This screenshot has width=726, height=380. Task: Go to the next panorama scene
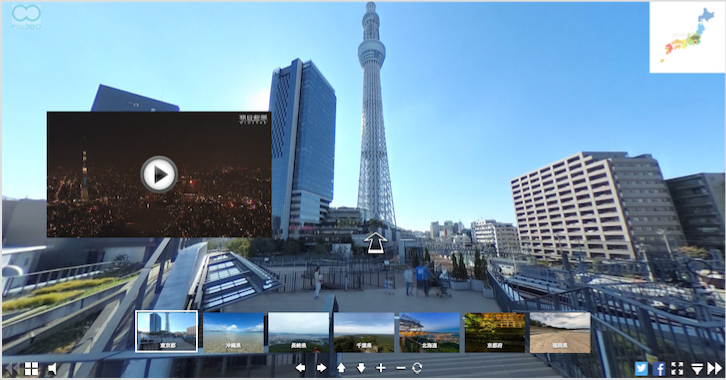(x=714, y=368)
